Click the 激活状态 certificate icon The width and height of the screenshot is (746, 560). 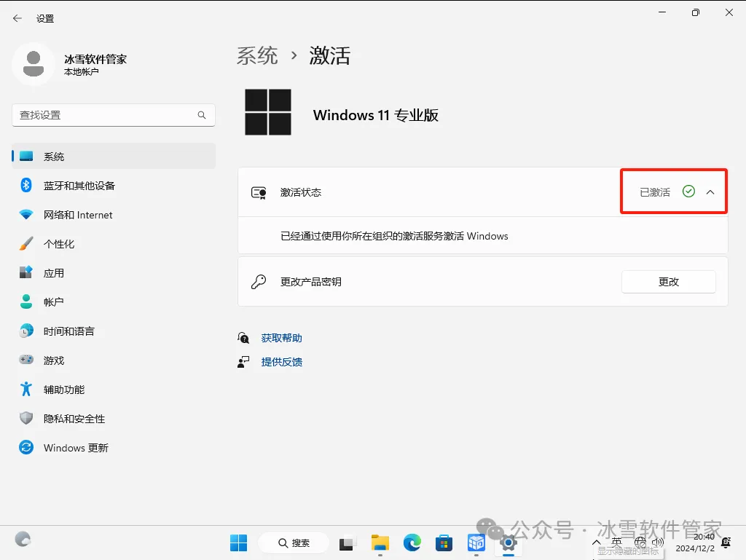click(x=259, y=192)
